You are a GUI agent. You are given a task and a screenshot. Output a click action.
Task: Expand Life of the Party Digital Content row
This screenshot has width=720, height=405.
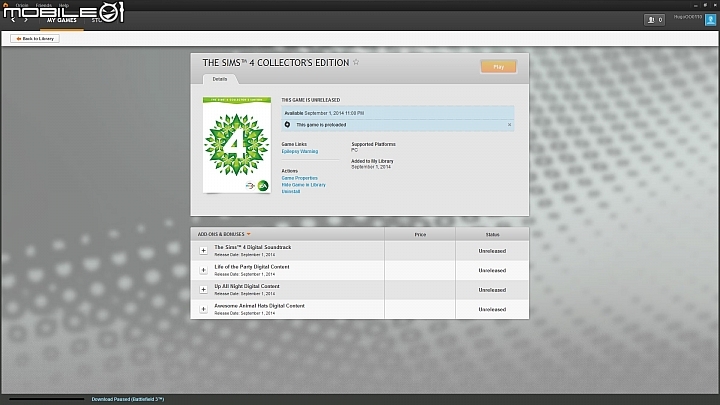pos(203,270)
